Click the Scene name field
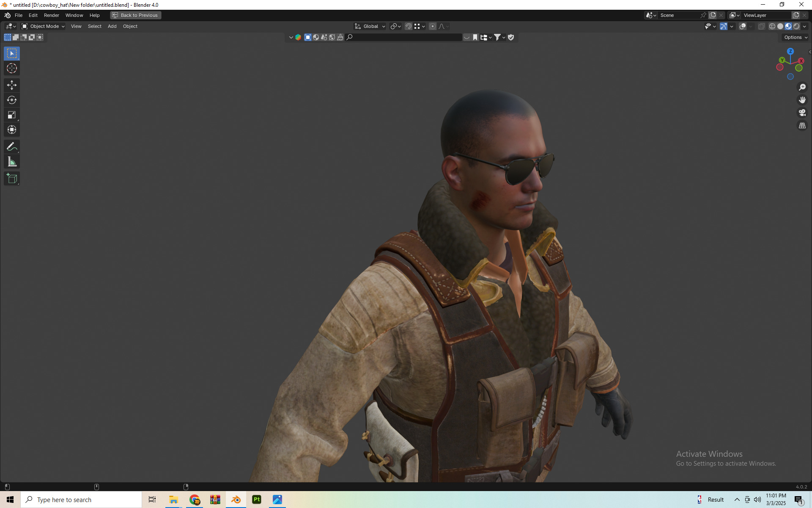The image size is (812, 508). coord(679,15)
